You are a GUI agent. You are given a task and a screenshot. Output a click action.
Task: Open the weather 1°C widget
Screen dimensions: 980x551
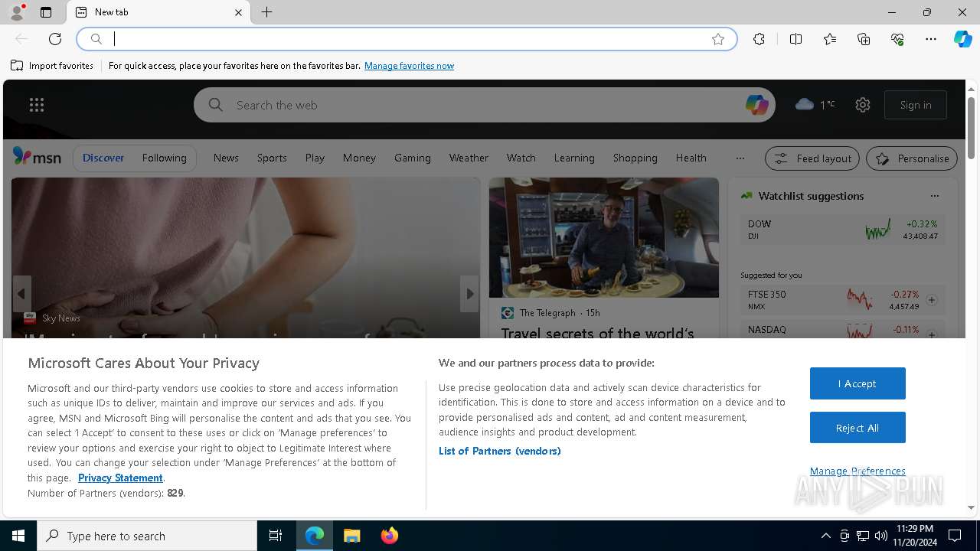pos(815,105)
